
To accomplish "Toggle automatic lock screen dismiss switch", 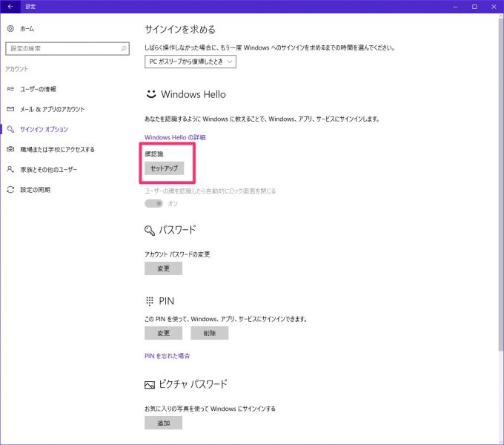I will (x=153, y=203).
